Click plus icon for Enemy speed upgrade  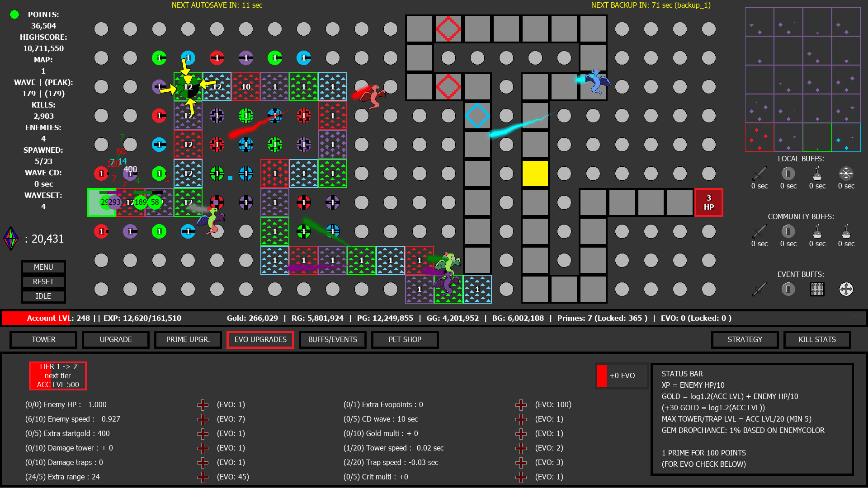(x=203, y=419)
